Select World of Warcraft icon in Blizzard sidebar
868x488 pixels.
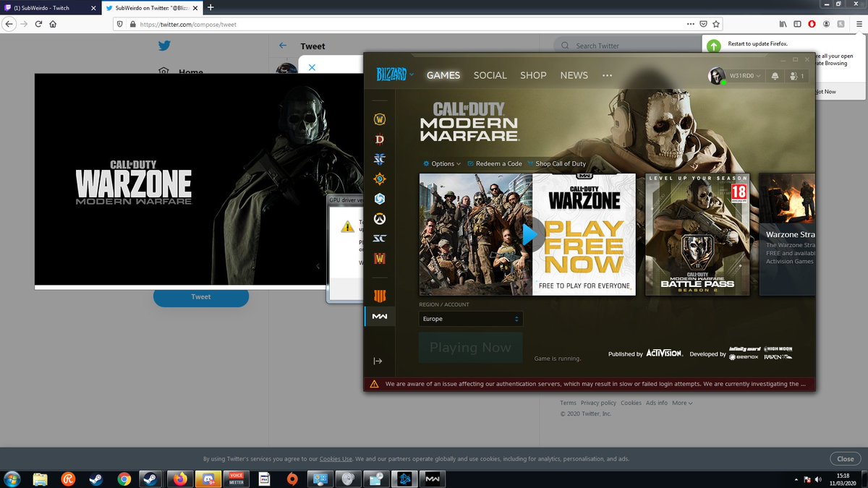point(380,119)
